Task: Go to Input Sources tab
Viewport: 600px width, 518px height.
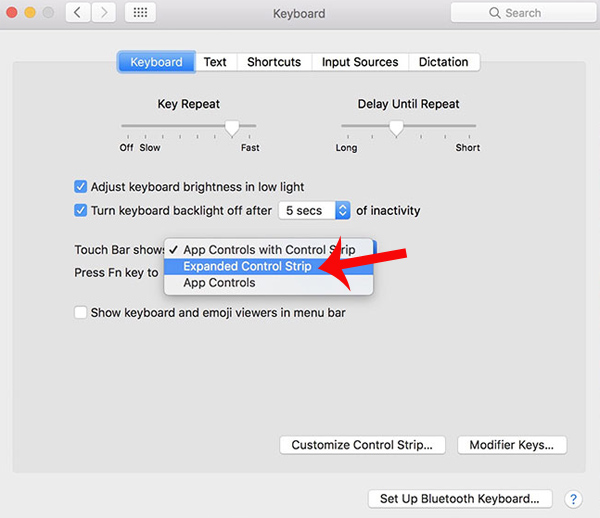Action: [x=360, y=62]
